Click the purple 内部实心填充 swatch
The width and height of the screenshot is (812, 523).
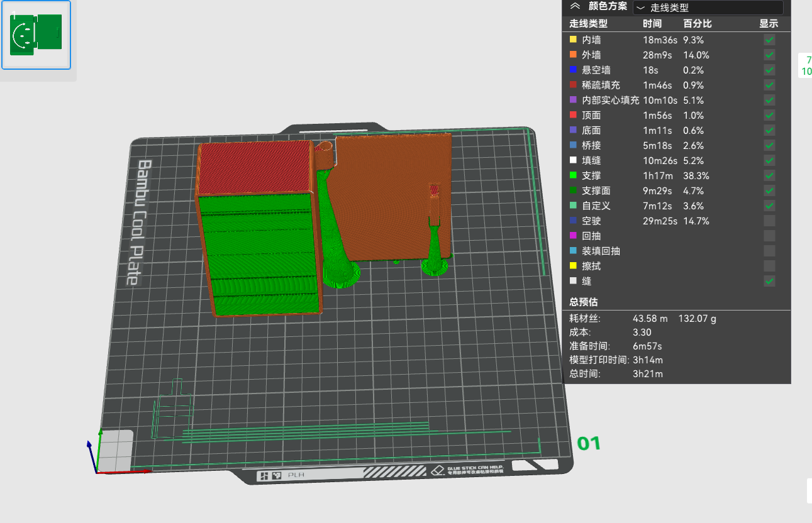[x=573, y=99]
